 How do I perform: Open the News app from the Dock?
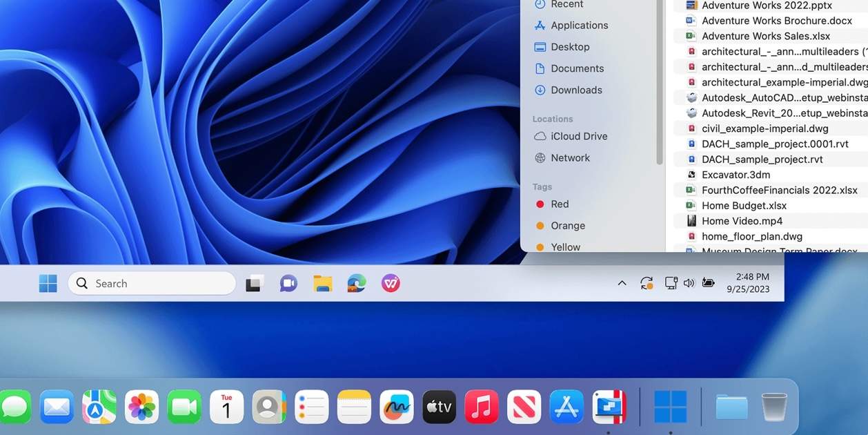[524, 407]
